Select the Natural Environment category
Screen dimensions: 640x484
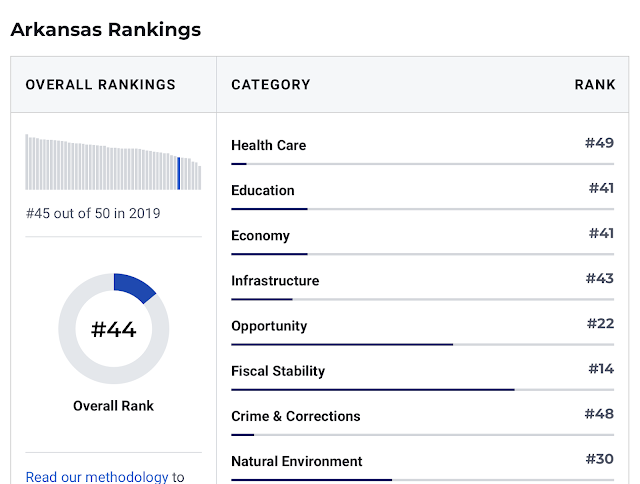(296, 461)
